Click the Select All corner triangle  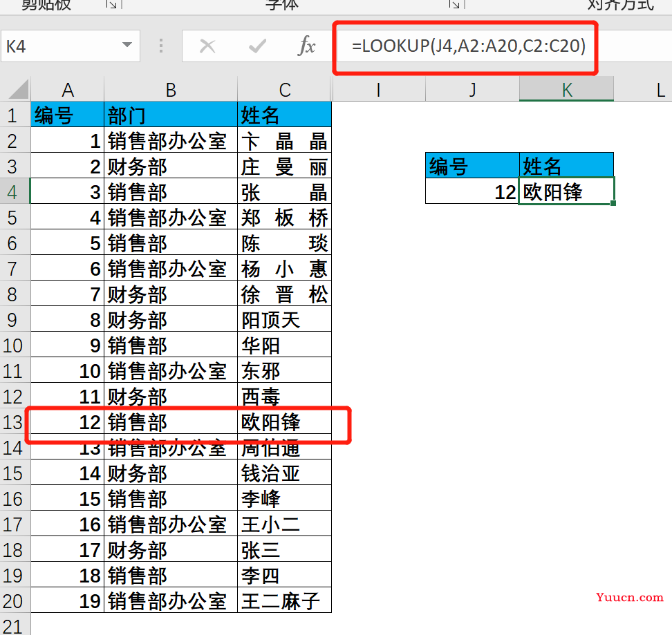(x=19, y=90)
